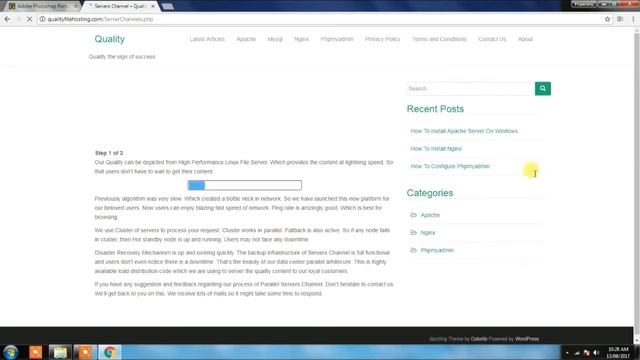The height and width of the screenshot is (360, 640).
Task: Open the Privacy Policy page
Action: (x=382, y=39)
